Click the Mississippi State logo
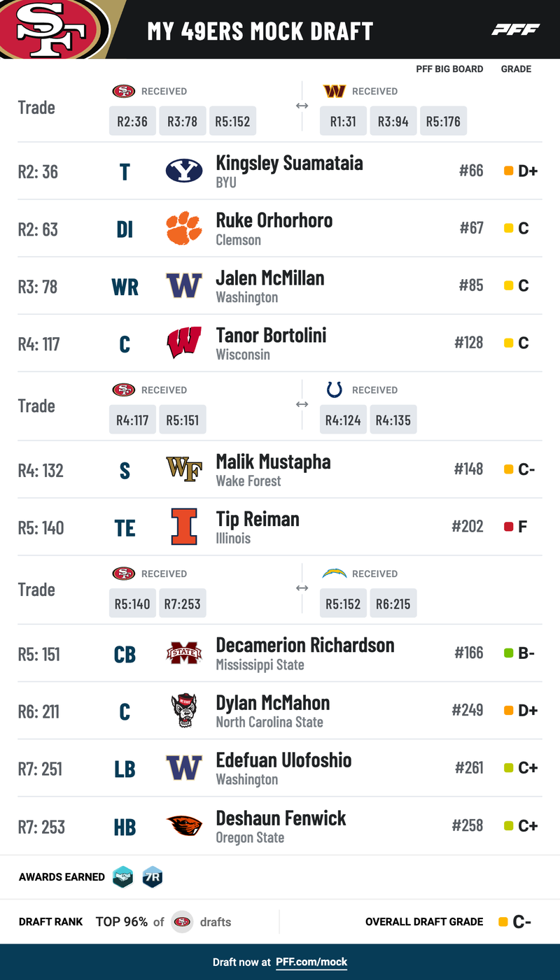 [x=184, y=654]
